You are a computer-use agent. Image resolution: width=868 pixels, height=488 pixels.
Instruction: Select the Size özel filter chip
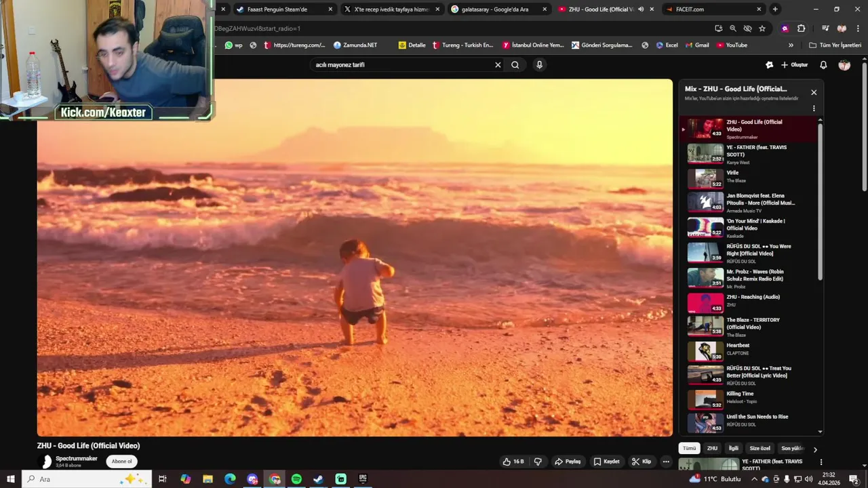click(x=759, y=448)
